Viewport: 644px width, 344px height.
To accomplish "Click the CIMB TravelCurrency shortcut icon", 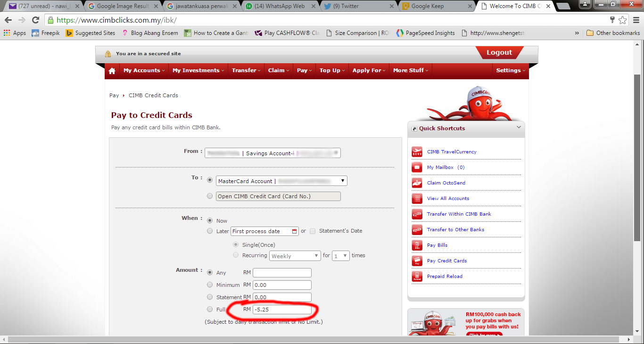I will 417,152.
